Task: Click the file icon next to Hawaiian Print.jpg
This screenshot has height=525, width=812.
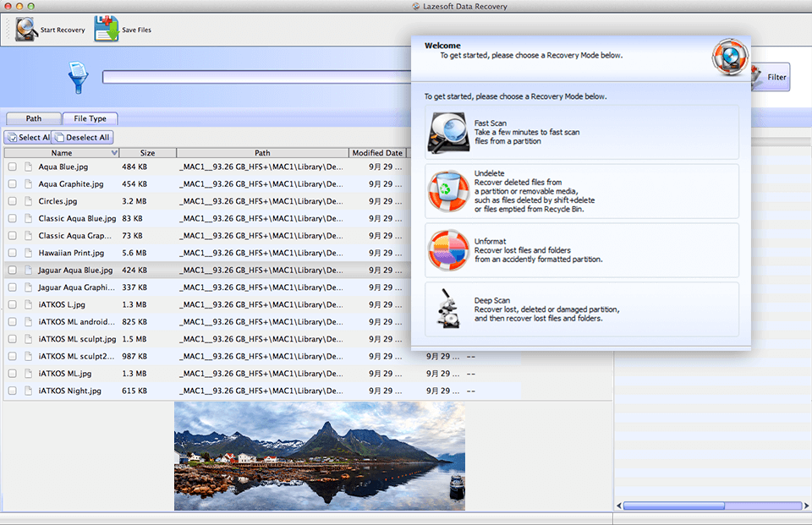Action: point(29,253)
